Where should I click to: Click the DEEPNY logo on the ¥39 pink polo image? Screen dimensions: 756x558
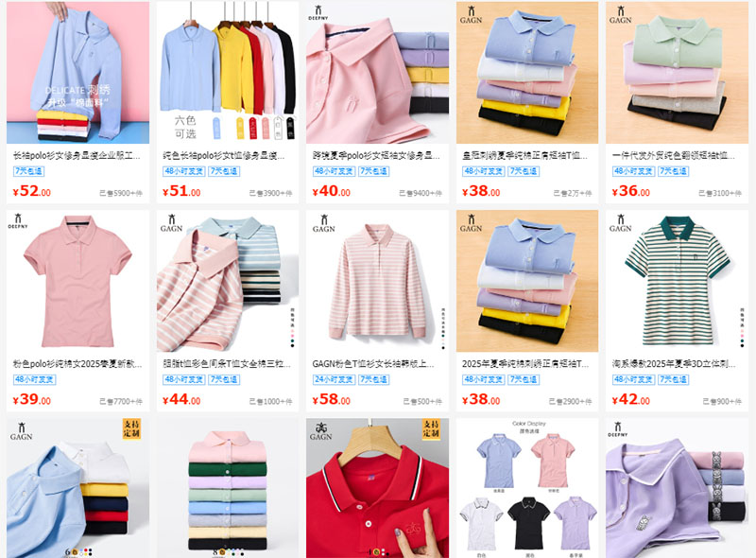click(18, 220)
